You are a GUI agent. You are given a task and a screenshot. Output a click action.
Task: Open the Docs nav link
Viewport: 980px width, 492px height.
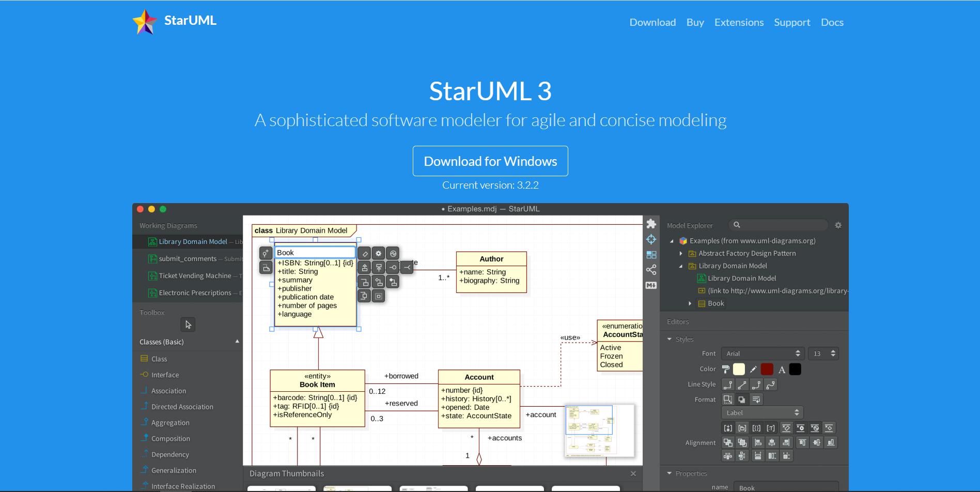coord(832,22)
